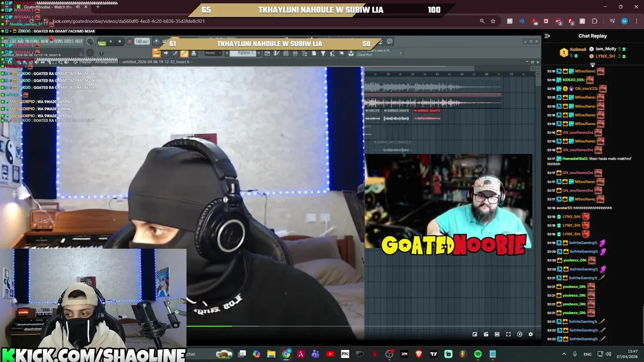Open the grey M extension icon

[x=510, y=21]
